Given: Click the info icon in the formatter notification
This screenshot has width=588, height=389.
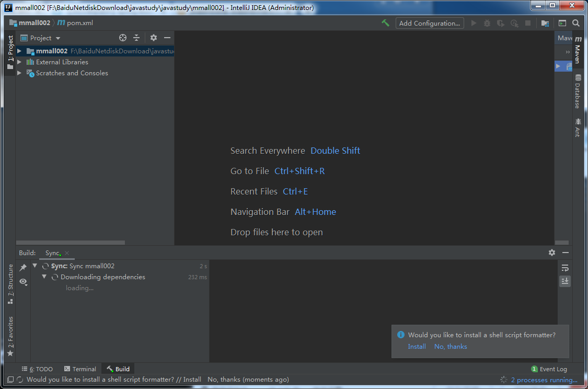Looking at the screenshot, I should (400, 335).
